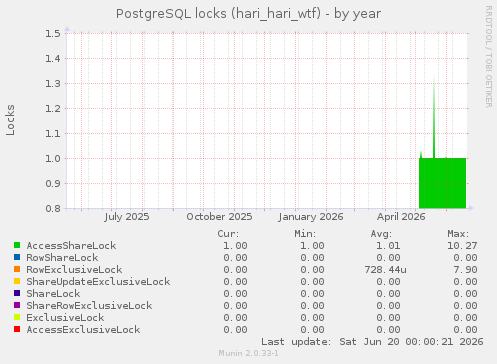Select the AccessShareLock legend label

[71, 246]
